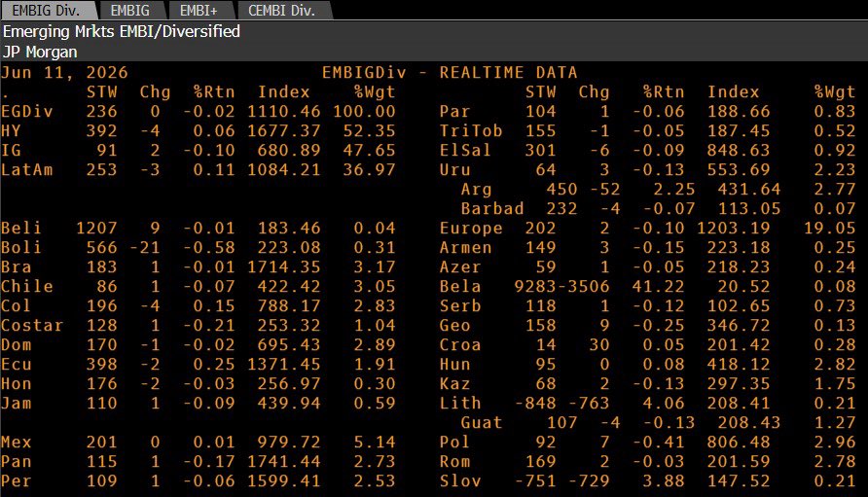Select the Slov row label
The image size is (868, 497).
[x=460, y=480]
